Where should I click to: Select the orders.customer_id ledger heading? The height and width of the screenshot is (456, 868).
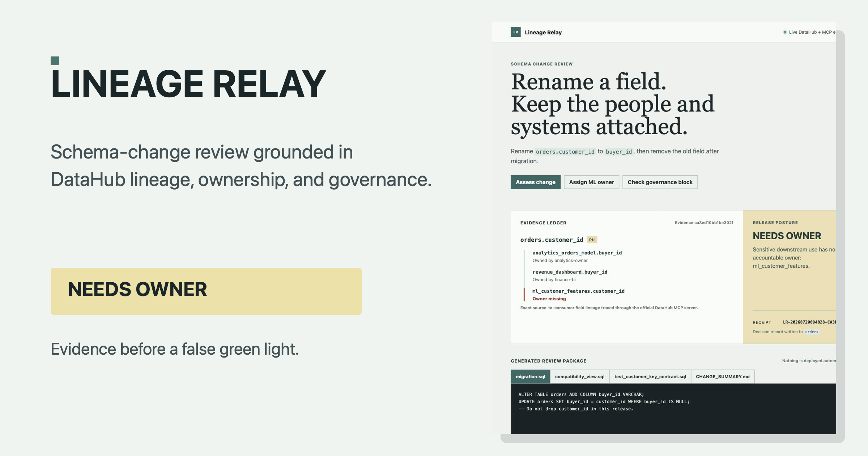click(552, 240)
